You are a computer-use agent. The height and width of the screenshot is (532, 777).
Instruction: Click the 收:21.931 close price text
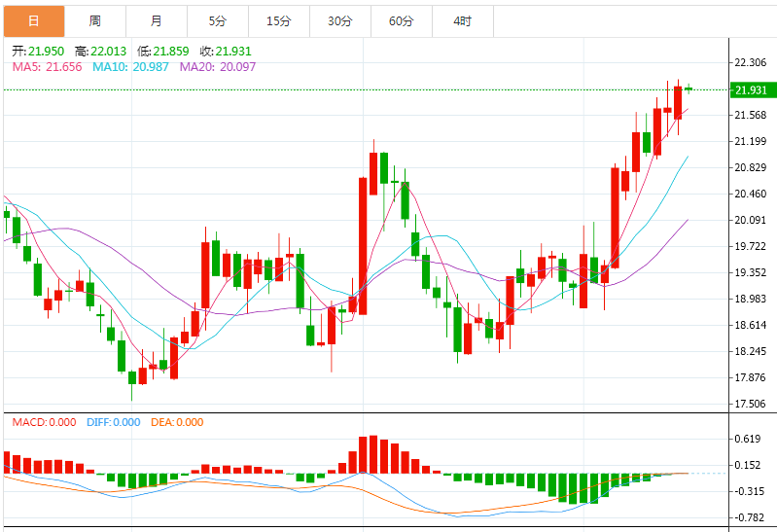click(226, 52)
